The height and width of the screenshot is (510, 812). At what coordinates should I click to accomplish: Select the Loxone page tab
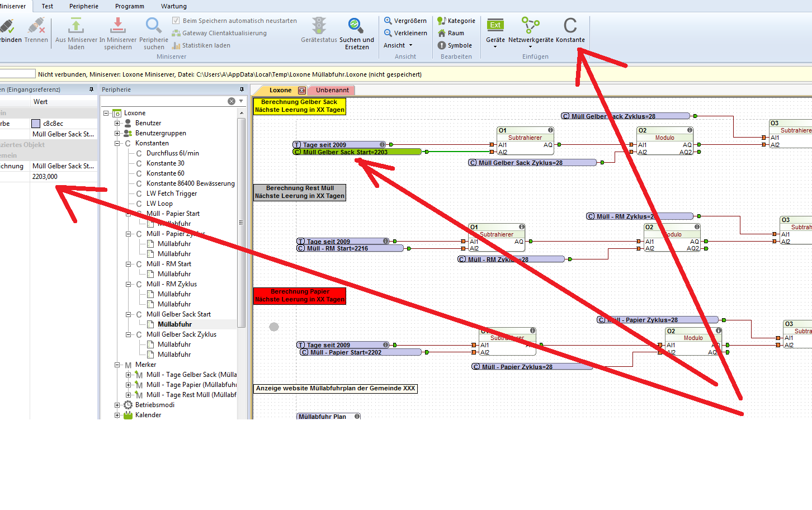pyautogui.click(x=280, y=91)
